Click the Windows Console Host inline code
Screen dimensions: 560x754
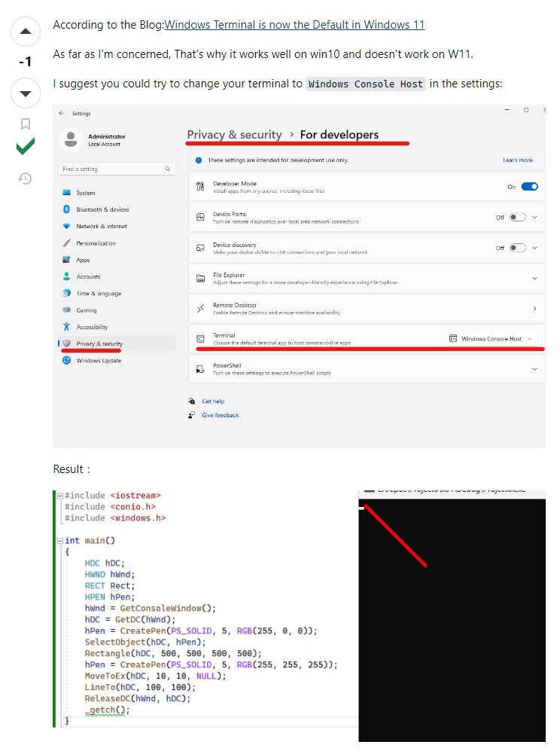point(365,84)
